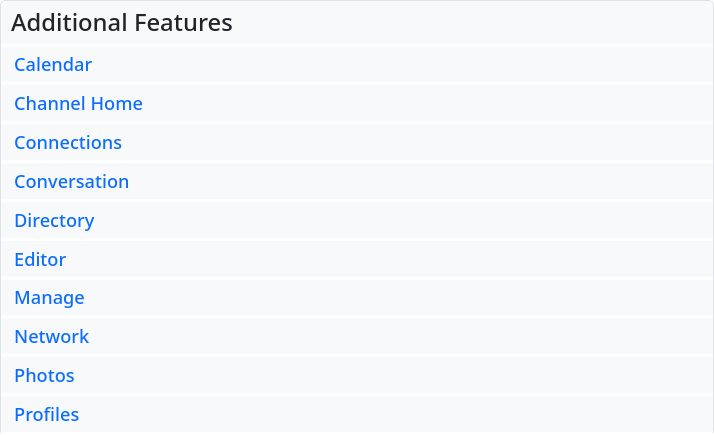Open the Directory feature
The image size is (714, 435).
pos(54,221)
